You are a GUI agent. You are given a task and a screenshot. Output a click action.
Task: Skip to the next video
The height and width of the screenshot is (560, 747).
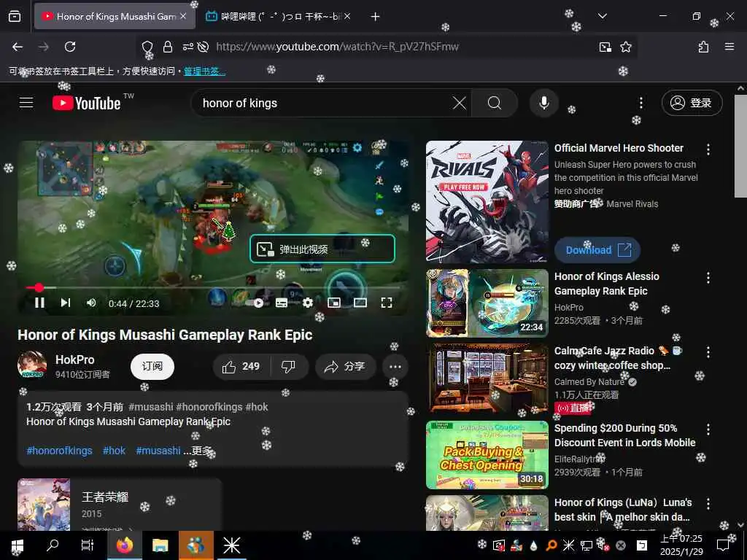66,303
